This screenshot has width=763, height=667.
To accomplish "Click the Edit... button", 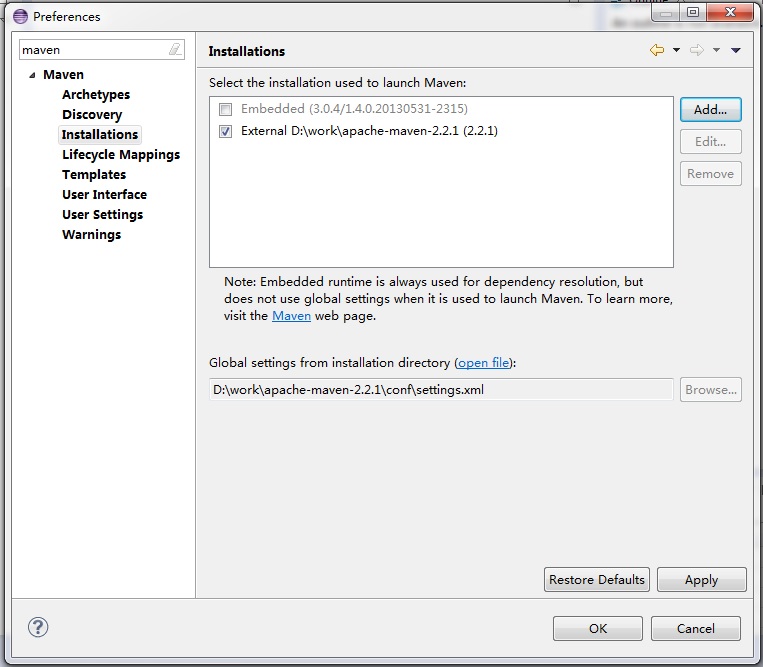I will pos(710,142).
